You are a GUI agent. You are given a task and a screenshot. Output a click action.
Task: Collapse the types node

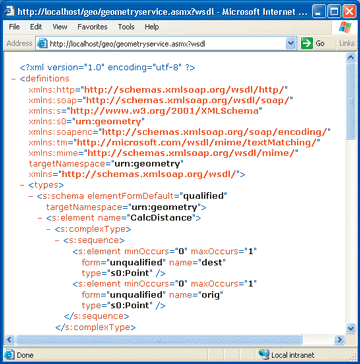tap(23, 185)
